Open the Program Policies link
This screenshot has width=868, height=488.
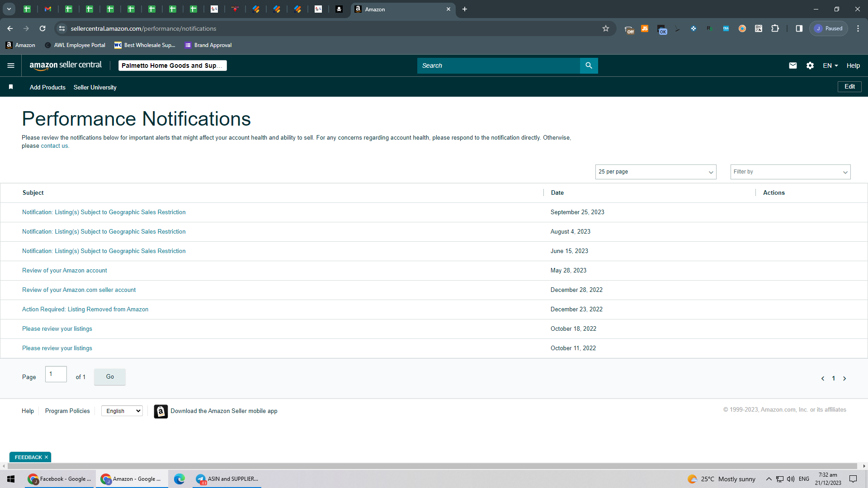pos(67,411)
